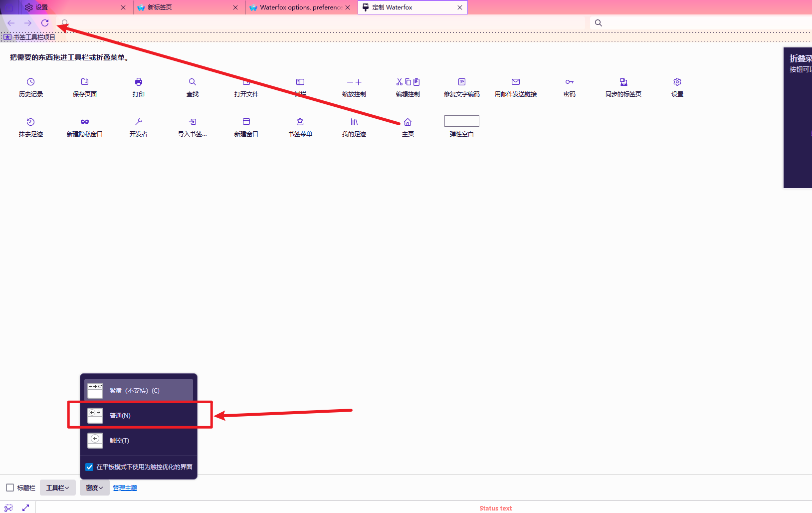812x513 pixels.
Task: Click the forward arrow in the navigation bar
Action: (28, 23)
